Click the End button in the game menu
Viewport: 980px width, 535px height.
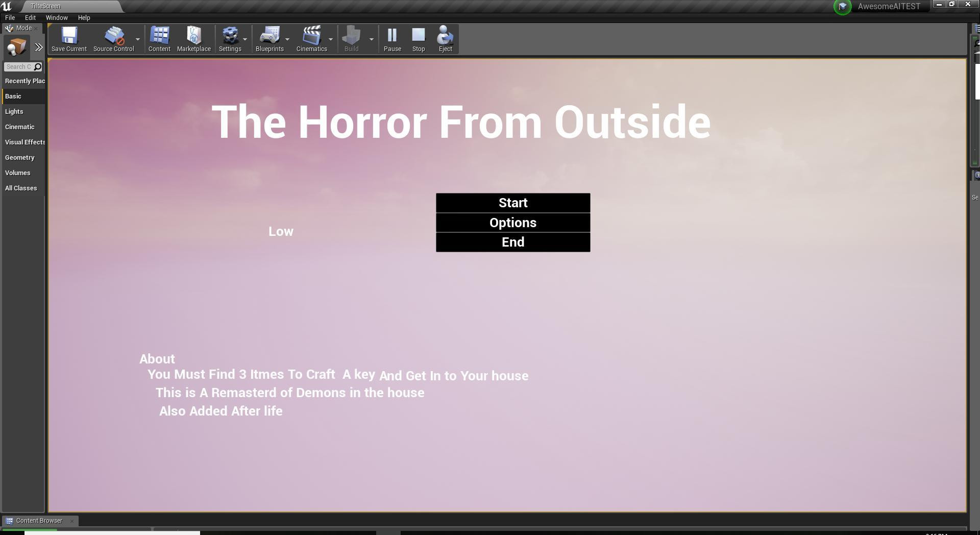tap(513, 242)
